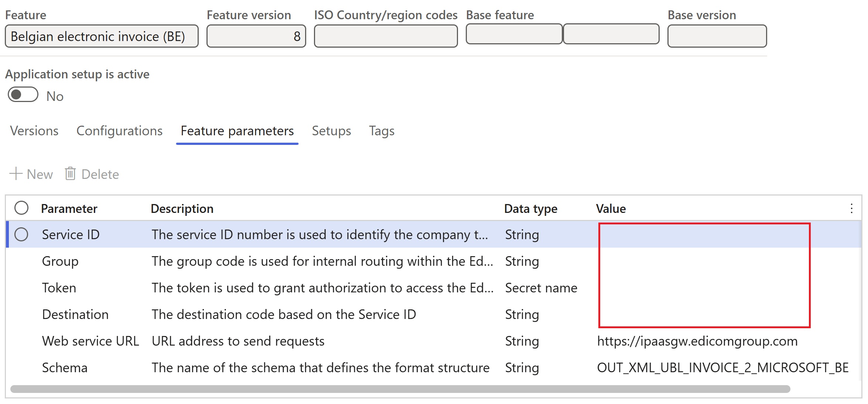Select the Service ID parameter cell
Viewport: 868px width, 404px height.
(71, 234)
